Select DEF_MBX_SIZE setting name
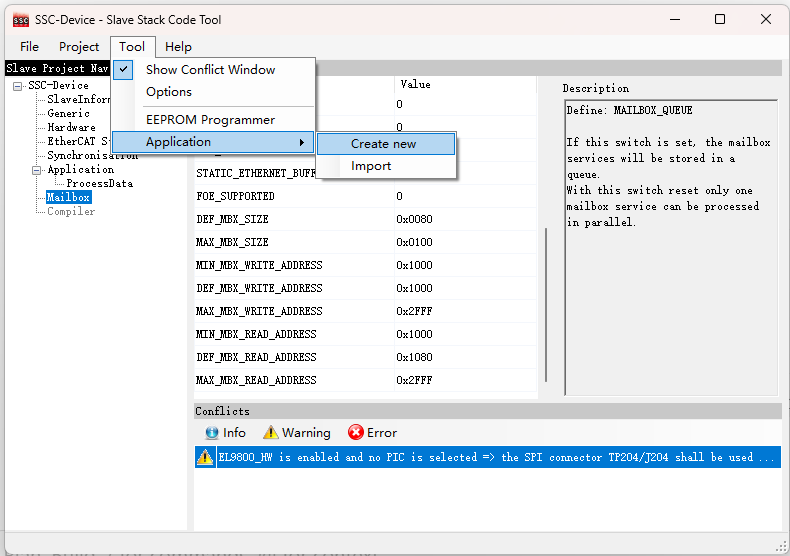Viewport: 790px width, 556px height. [x=232, y=219]
